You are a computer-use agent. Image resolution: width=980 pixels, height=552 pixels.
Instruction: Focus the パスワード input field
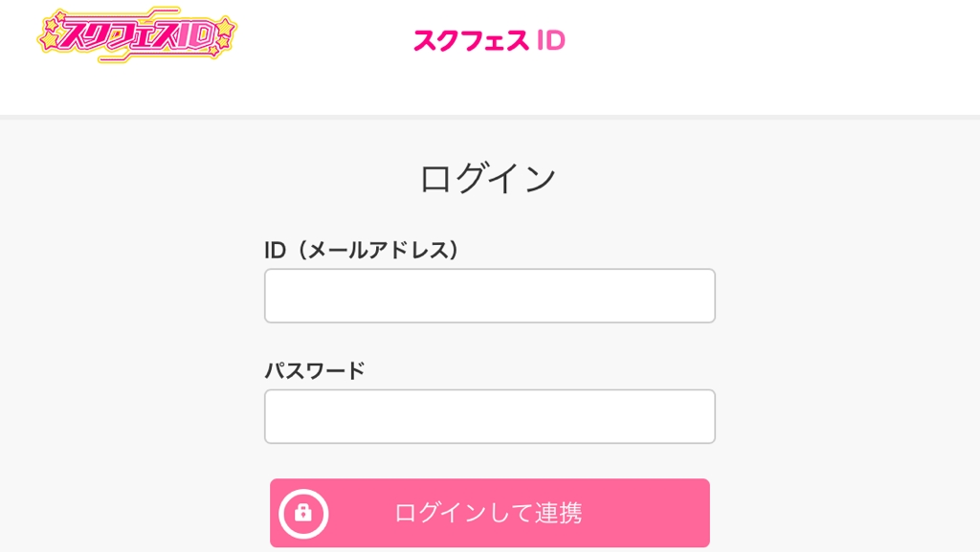(489, 416)
